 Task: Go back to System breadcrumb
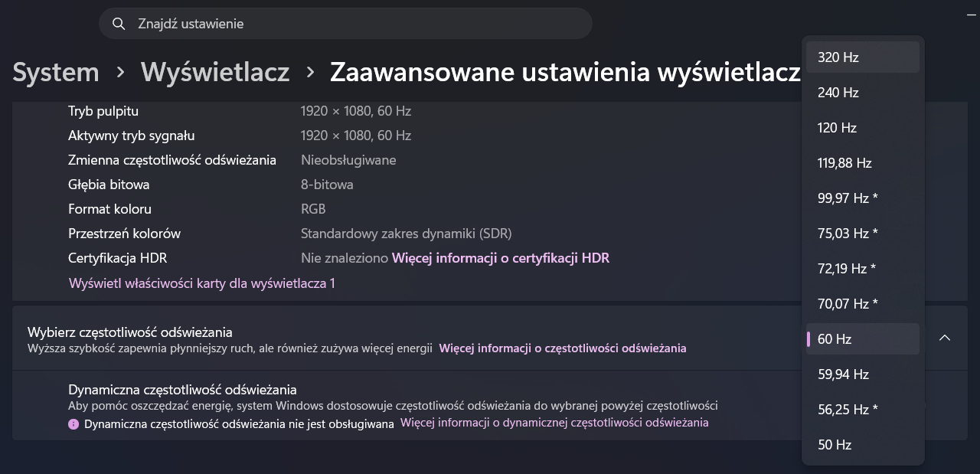pyautogui.click(x=56, y=72)
